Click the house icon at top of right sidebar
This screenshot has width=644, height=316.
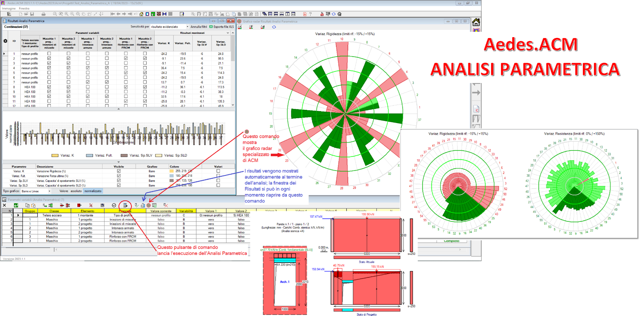tap(476, 22)
